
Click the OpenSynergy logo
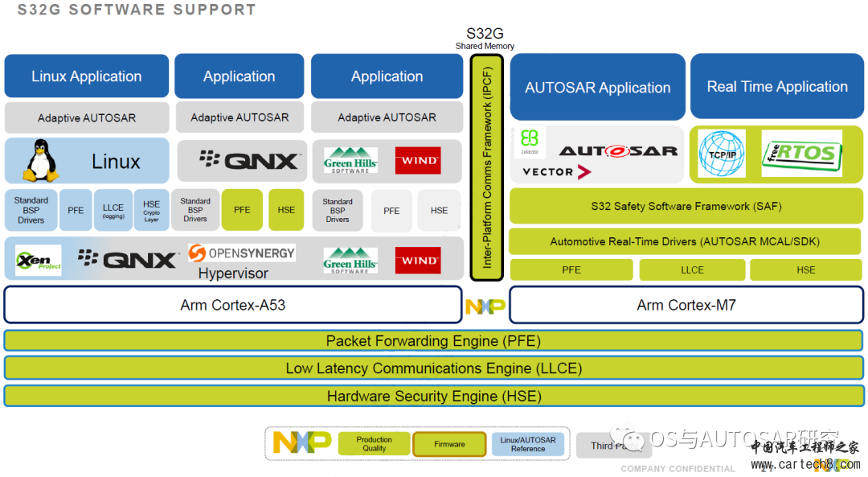pyautogui.click(x=242, y=253)
